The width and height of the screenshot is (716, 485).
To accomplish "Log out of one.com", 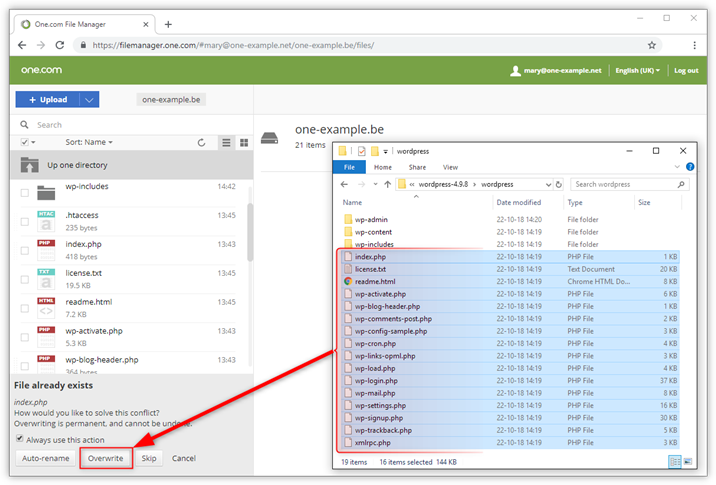I will [686, 70].
